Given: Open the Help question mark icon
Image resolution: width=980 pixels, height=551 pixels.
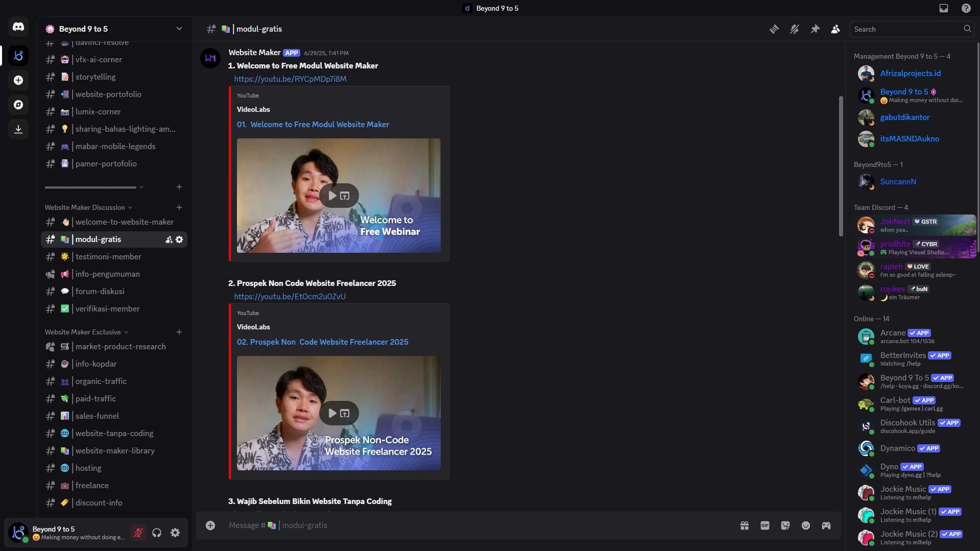Looking at the screenshot, I should tap(966, 8).
